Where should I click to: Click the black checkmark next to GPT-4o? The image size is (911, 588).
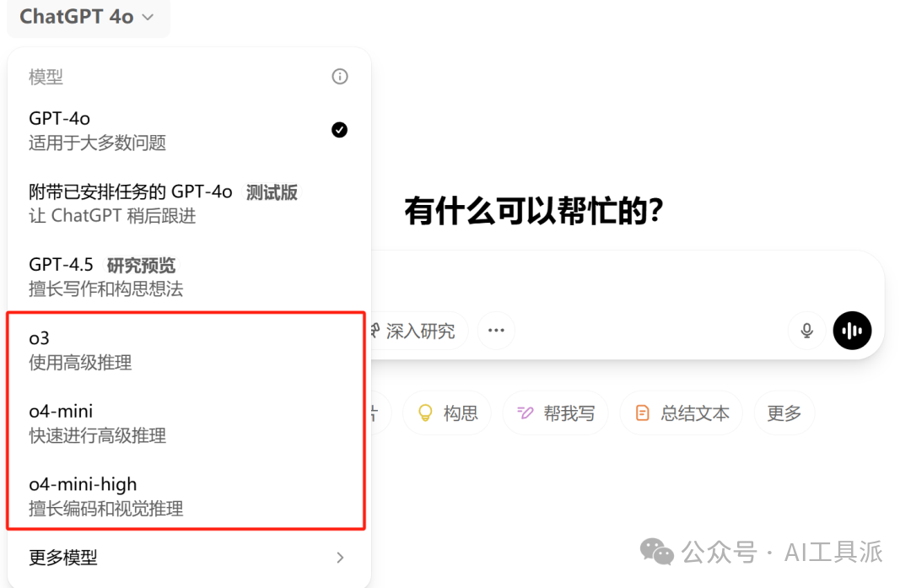pyautogui.click(x=339, y=130)
